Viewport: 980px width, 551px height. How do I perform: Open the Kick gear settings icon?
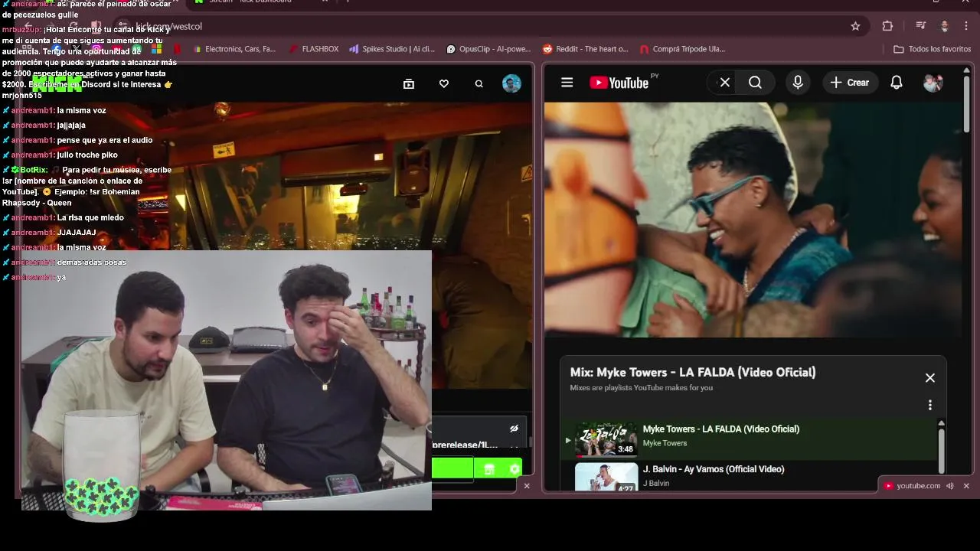coord(514,469)
